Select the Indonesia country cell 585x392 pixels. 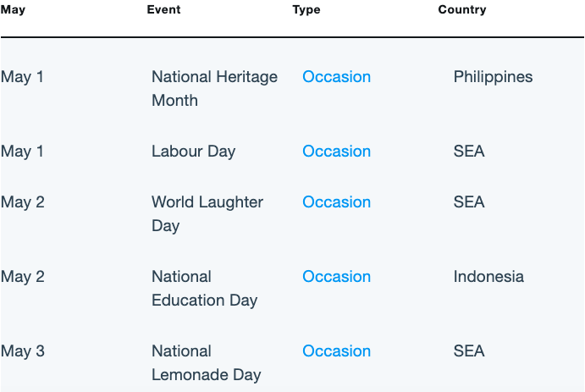tap(488, 277)
